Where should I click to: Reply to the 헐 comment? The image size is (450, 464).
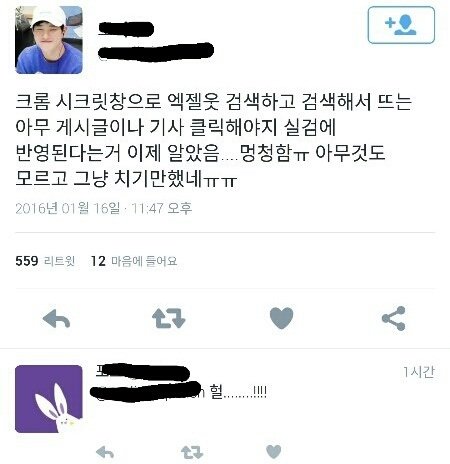(105, 452)
